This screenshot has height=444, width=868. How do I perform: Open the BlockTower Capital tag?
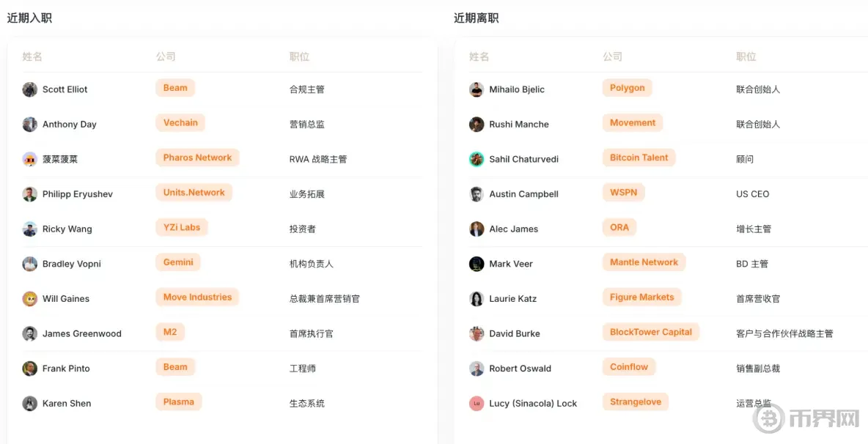(x=651, y=331)
